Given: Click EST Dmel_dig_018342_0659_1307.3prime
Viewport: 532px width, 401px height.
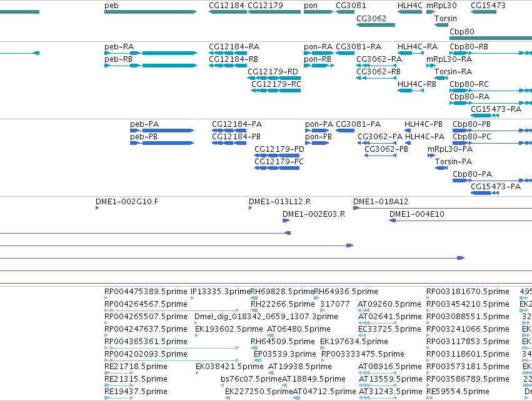Looking at the screenshot, I should [266, 317].
